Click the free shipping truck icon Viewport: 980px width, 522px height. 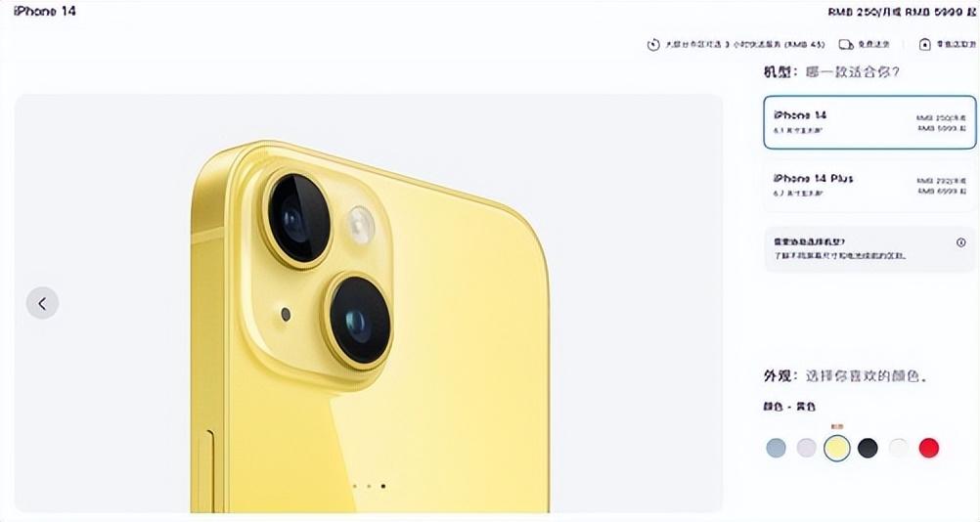[x=846, y=45]
